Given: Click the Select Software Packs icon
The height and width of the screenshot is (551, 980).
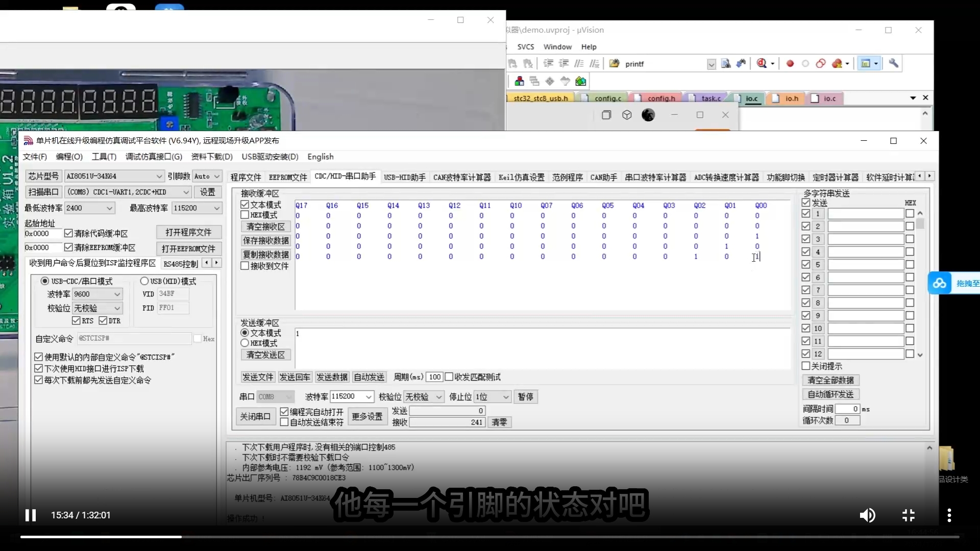Looking at the screenshot, I should click(565, 81).
